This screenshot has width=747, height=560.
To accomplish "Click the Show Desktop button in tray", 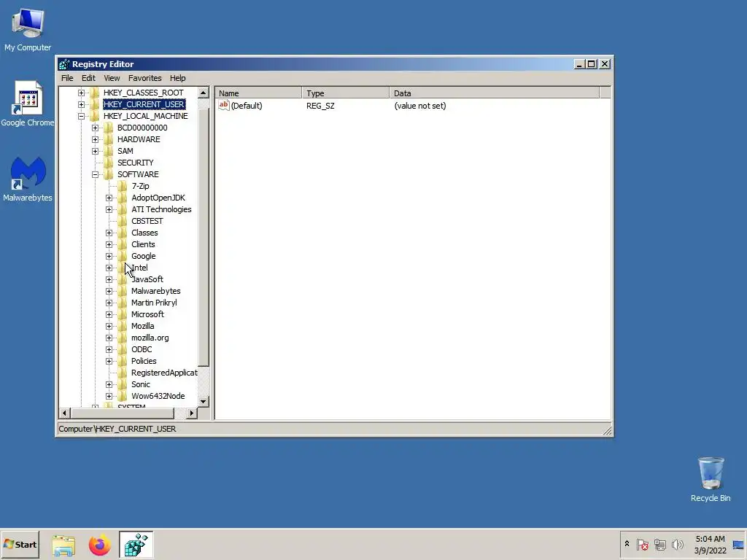I will [x=738, y=544].
